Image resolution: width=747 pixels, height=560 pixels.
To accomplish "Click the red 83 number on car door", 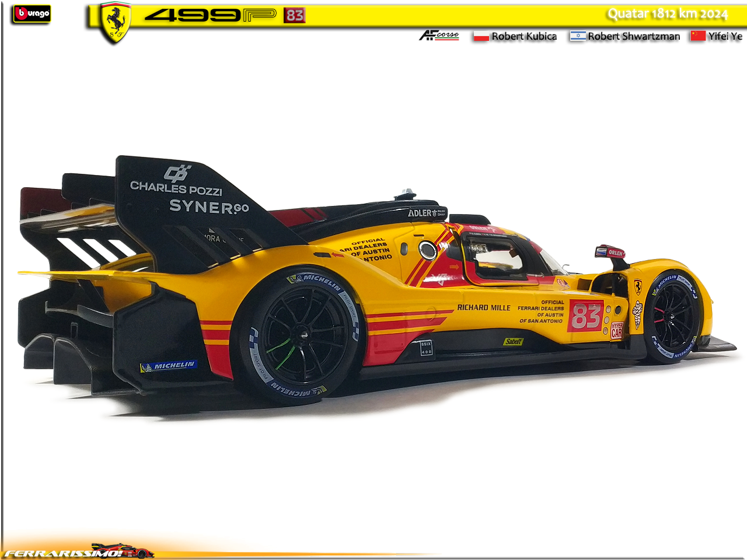I will 585,316.
